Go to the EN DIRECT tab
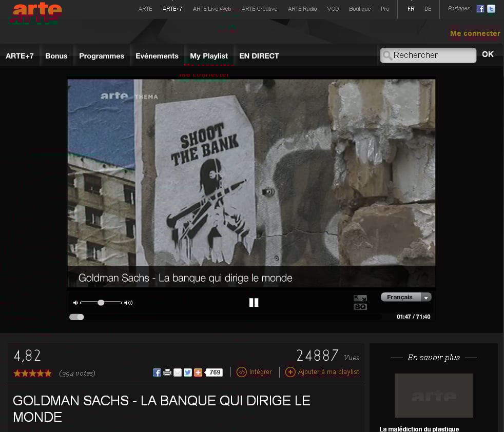 [259, 56]
